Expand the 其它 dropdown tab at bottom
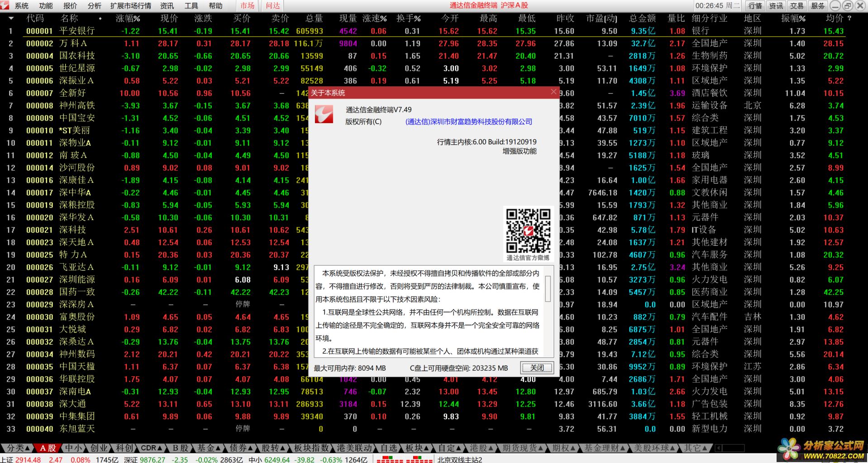The image size is (868, 463). [x=695, y=448]
